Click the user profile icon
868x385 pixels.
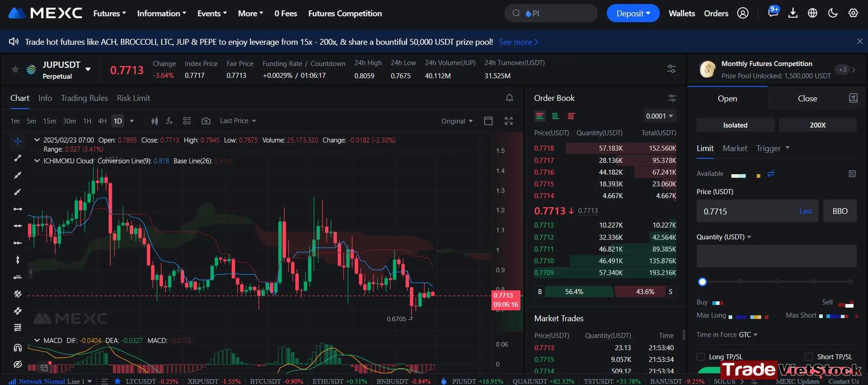(743, 13)
